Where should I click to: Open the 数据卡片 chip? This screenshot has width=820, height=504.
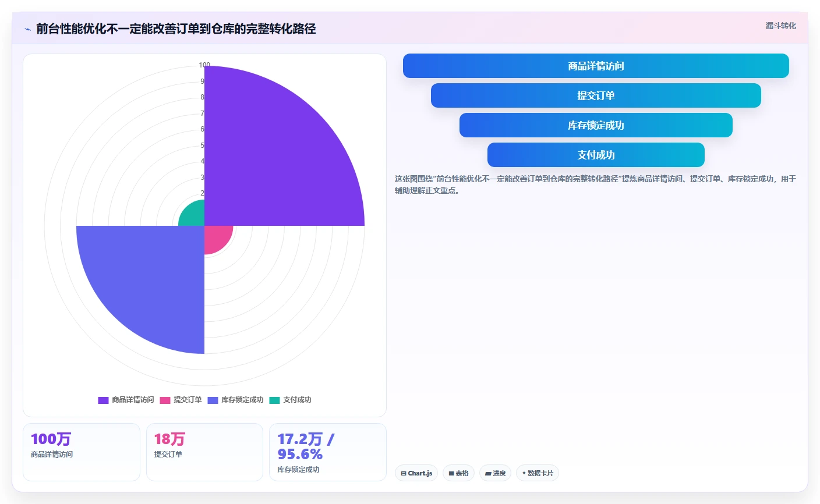coord(538,473)
